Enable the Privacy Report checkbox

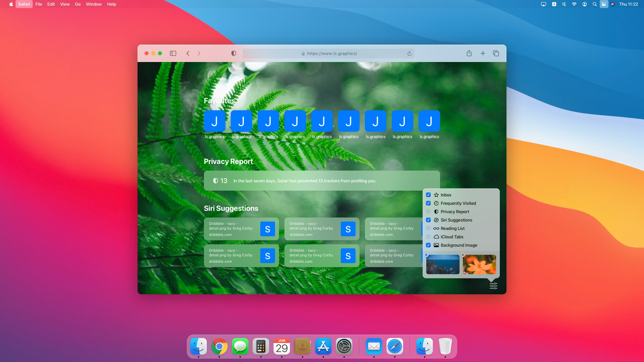click(428, 212)
